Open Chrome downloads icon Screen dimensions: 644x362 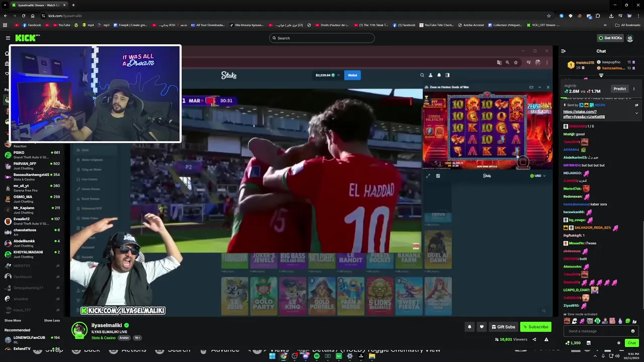tap(611, 16)
